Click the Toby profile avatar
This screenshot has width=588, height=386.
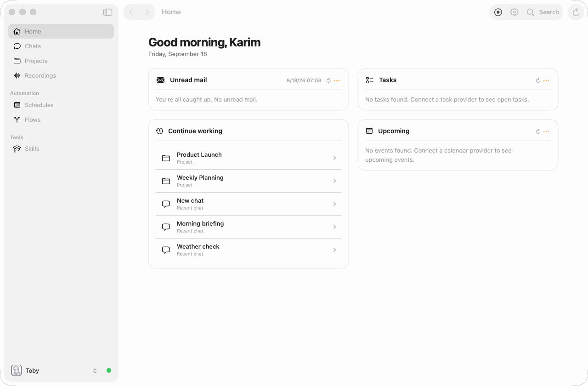(x=17, y=370)
